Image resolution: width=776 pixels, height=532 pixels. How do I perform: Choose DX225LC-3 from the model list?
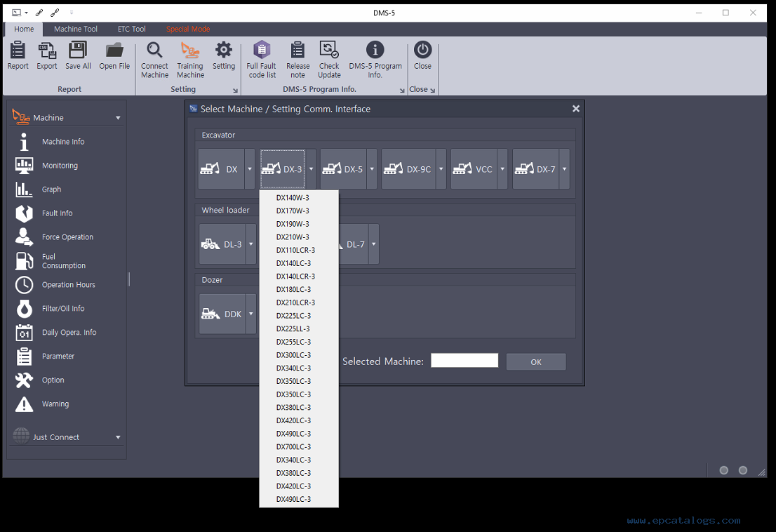(x=299, y=316)
